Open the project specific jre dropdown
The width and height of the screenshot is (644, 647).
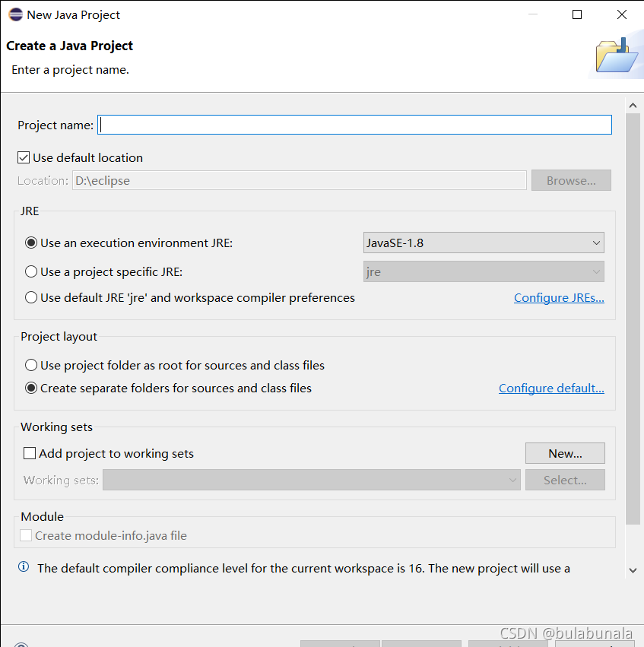(x=484, y=271)
